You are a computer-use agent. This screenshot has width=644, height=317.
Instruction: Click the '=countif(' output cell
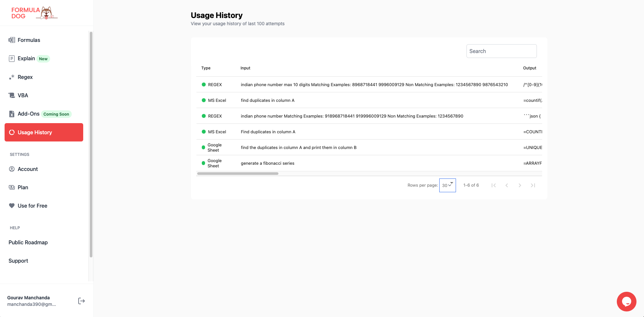click(533, 100)
